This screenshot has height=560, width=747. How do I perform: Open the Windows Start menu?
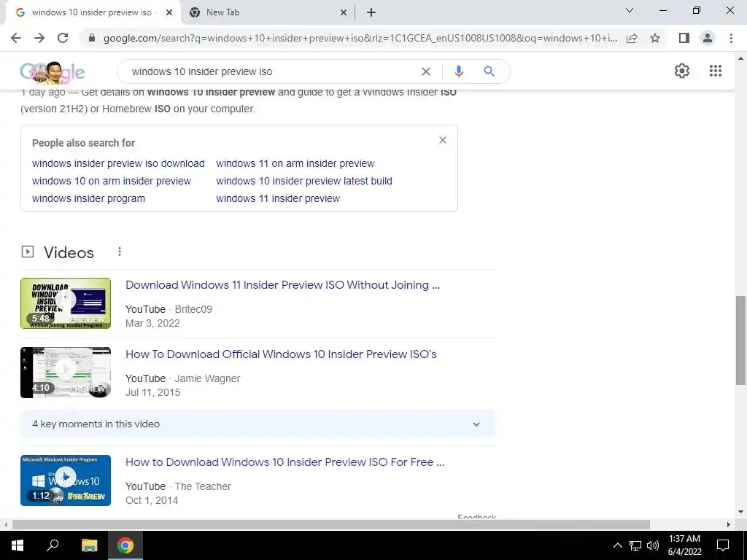click(x=18, y=545)
